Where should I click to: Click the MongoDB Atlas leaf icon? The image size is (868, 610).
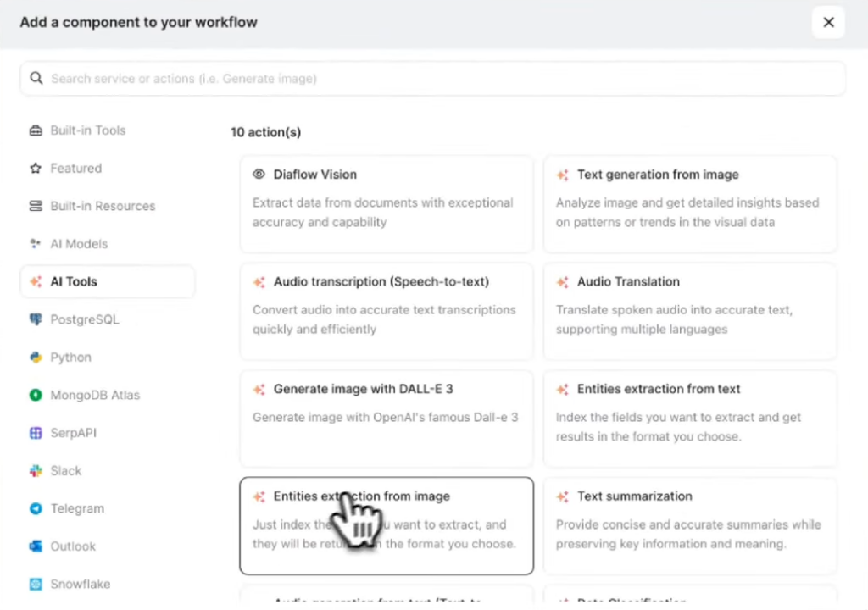point(36,395)
